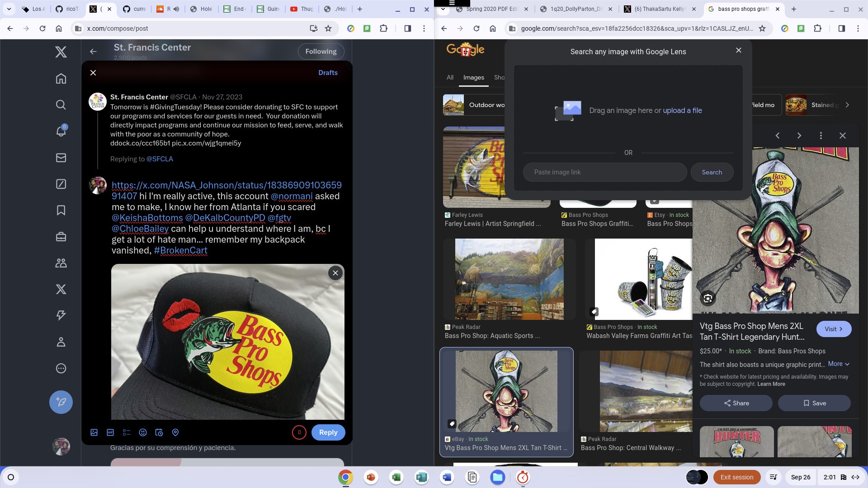This screenshot has width=868, height=488.
Task: Click Share button in preview panel
Action: (x=736, y=403)
